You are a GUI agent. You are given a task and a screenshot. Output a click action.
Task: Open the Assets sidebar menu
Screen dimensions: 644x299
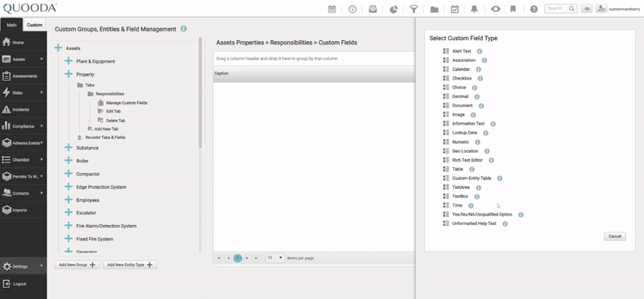tap(23, 59)
